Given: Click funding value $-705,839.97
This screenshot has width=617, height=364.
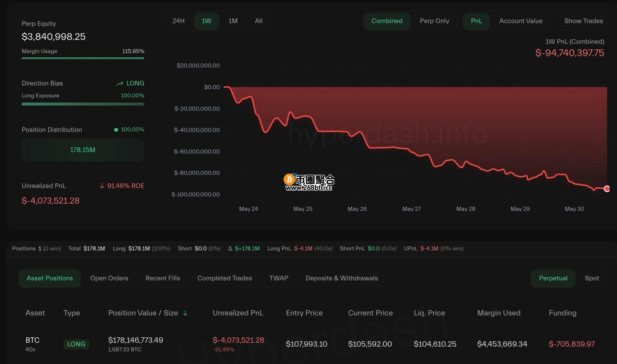Looking at the screenshot, I should click(x=572, y=344).
